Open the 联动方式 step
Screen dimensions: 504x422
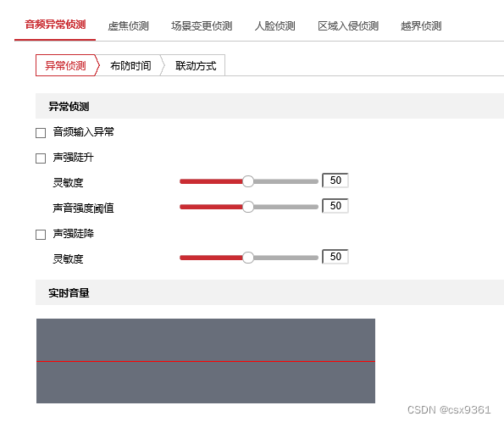click(x=196, y=65)
